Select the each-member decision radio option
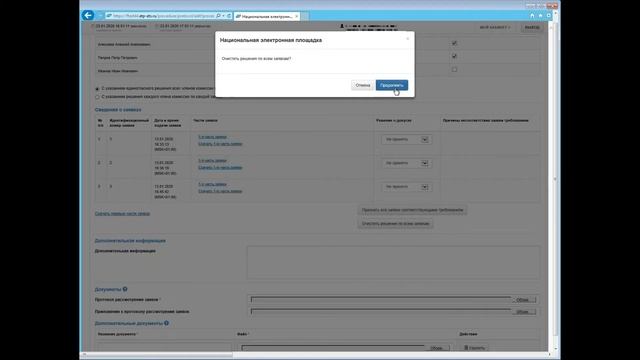 click(97, 97)
